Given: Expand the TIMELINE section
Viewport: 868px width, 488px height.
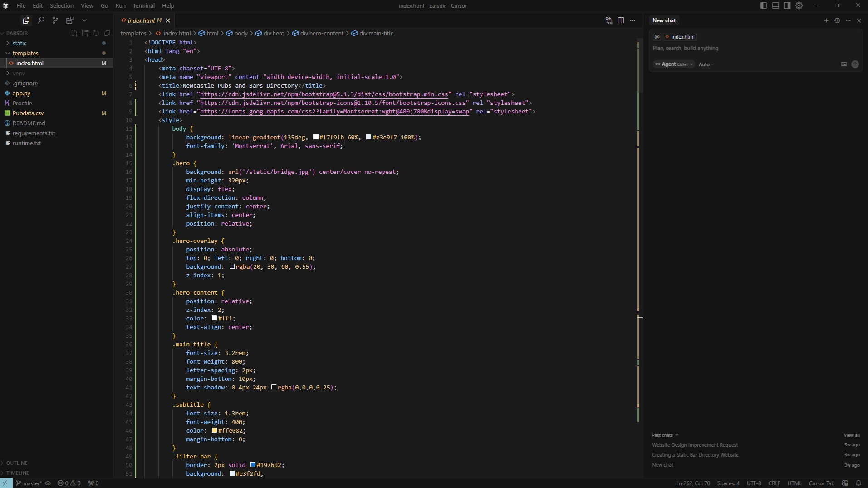Looking at the screenshot, I should [x=17, y=473].
